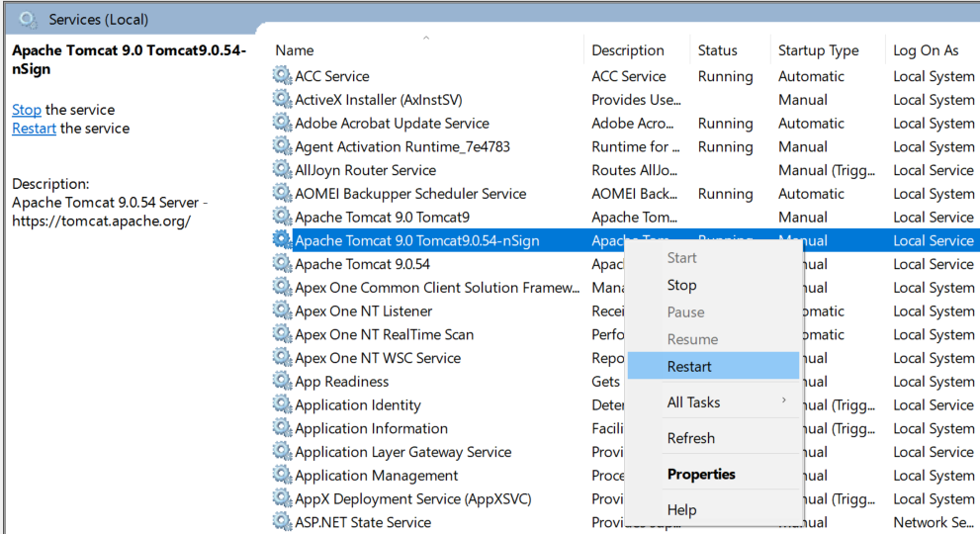Select AppX Deployment Service (AppXSVC) name

[413, 499]
